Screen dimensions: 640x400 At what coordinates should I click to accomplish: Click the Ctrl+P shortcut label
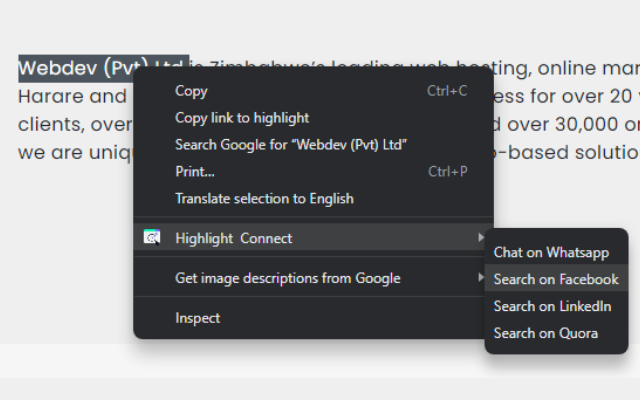pyautogui.click(x=448, y=172)
